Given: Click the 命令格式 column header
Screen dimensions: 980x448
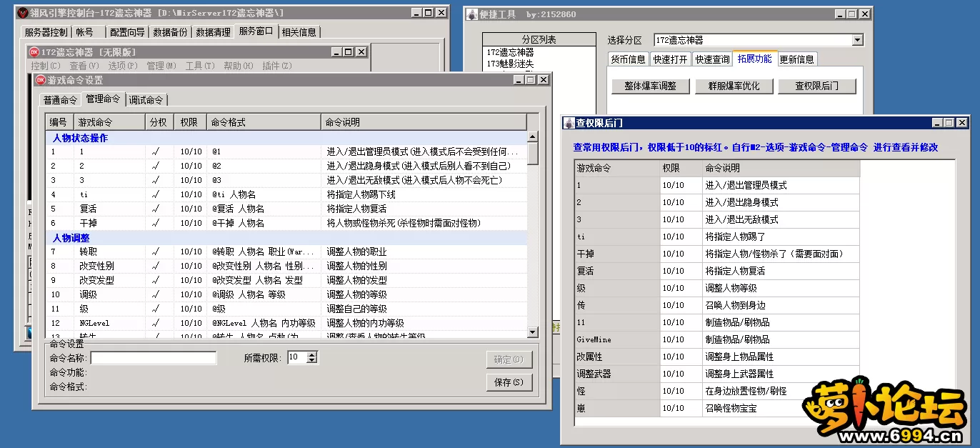Looking at the screenshot, I should (x=264, y=122).
